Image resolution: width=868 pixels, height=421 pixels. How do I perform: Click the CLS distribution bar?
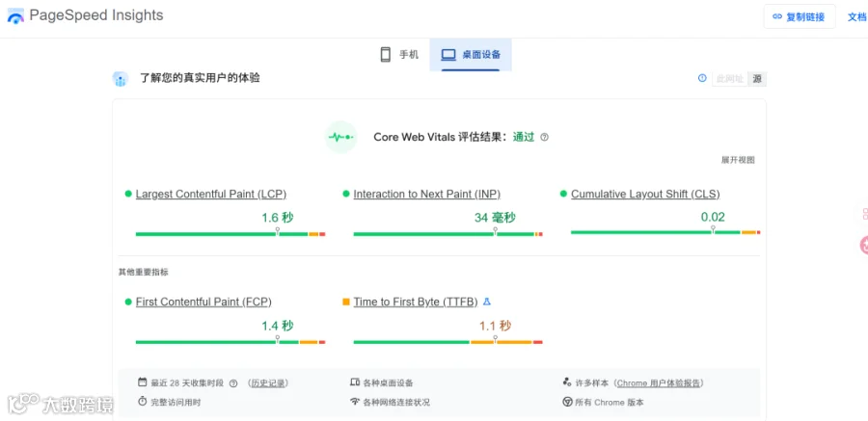click(x=665, y=232)
